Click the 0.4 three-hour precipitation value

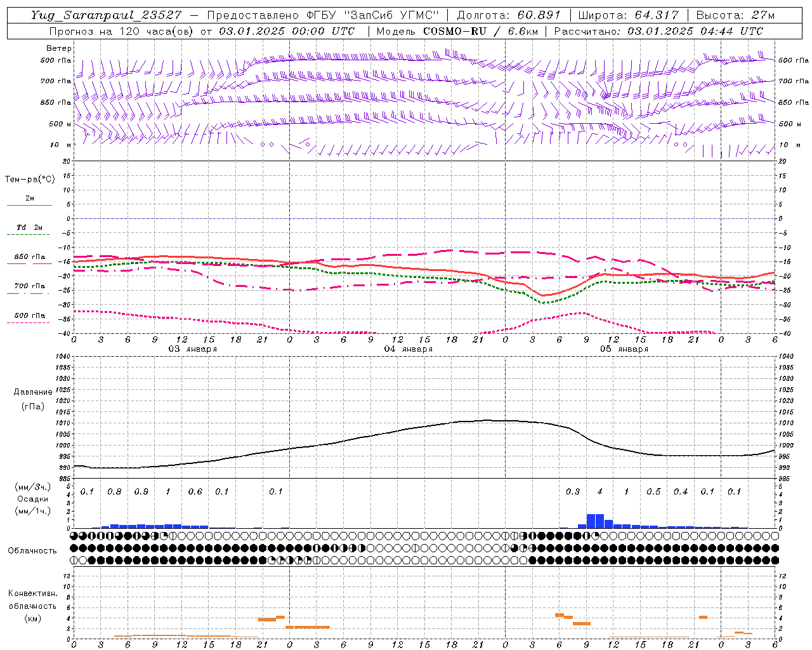click(x=680, y=492)
